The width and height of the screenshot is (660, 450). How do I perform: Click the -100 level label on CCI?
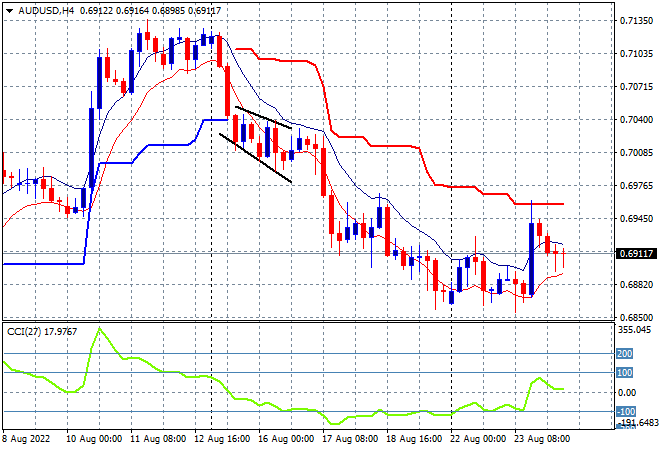click(626, 411)
